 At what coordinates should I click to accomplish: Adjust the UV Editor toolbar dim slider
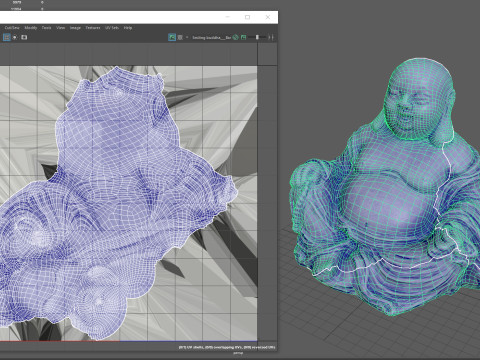coord(257,37)
